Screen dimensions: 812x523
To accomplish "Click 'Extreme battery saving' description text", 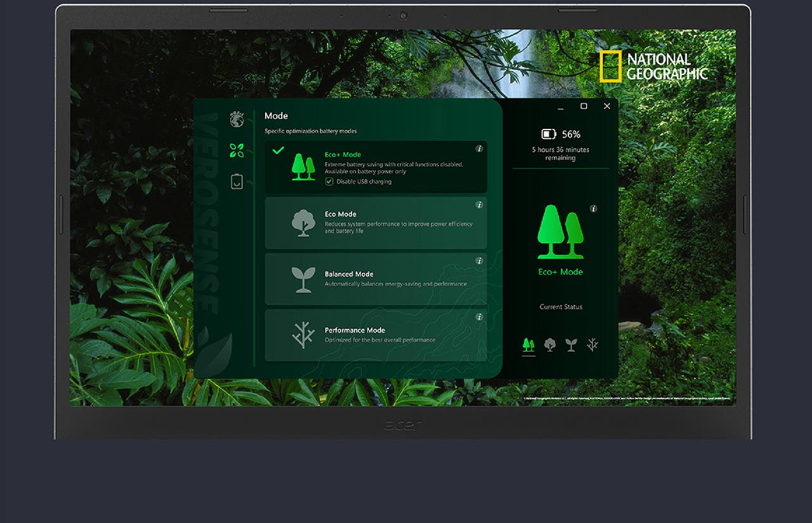I will (394, 168).
